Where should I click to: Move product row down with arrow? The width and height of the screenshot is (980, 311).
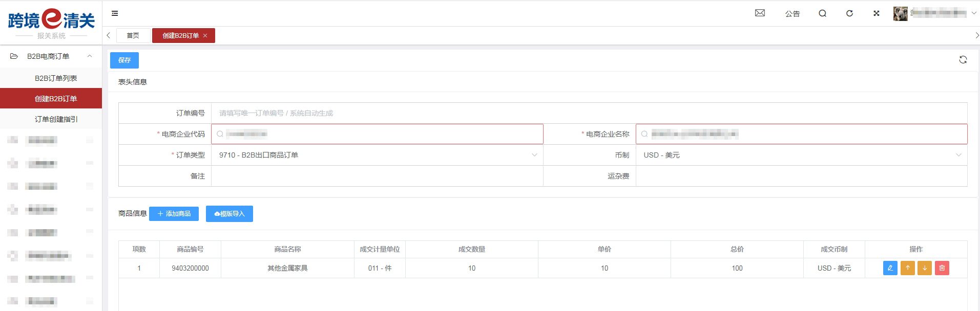pyautogui.click(x=924, y=268)
